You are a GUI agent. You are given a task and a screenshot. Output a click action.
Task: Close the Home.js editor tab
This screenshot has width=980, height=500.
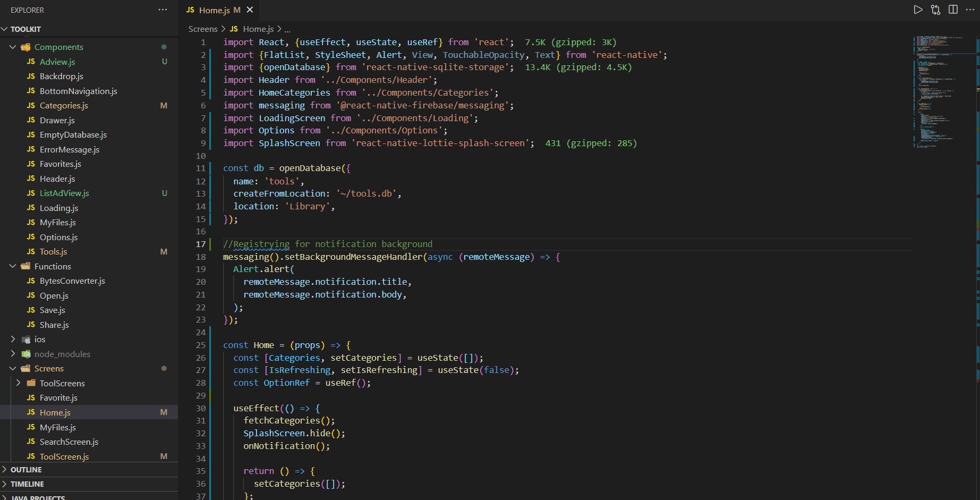250,10
